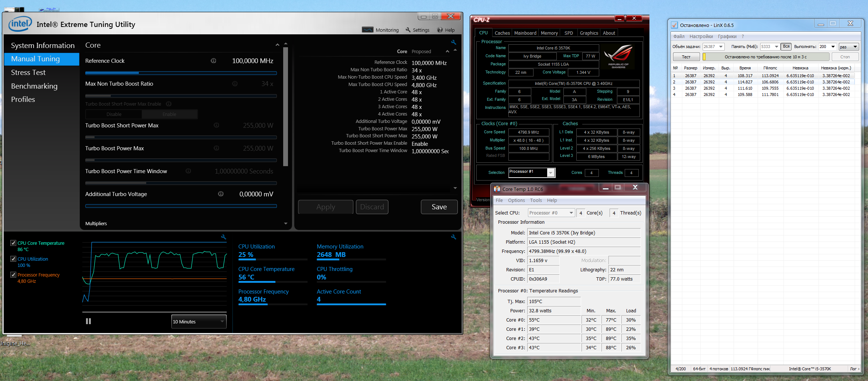Open the Processor #1 selection dropdown in CPU-Z

click(550, 172)
